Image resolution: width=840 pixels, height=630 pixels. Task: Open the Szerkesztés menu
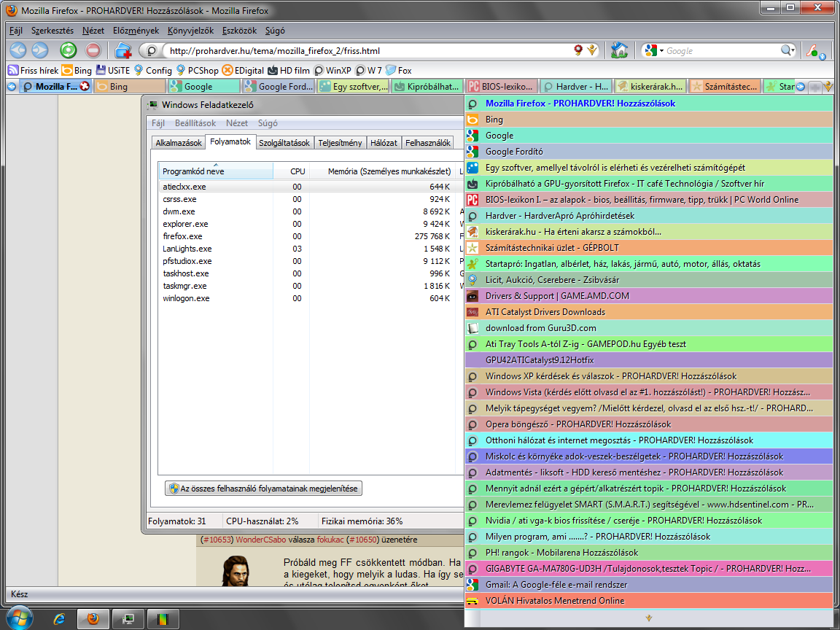pos(52,31)
